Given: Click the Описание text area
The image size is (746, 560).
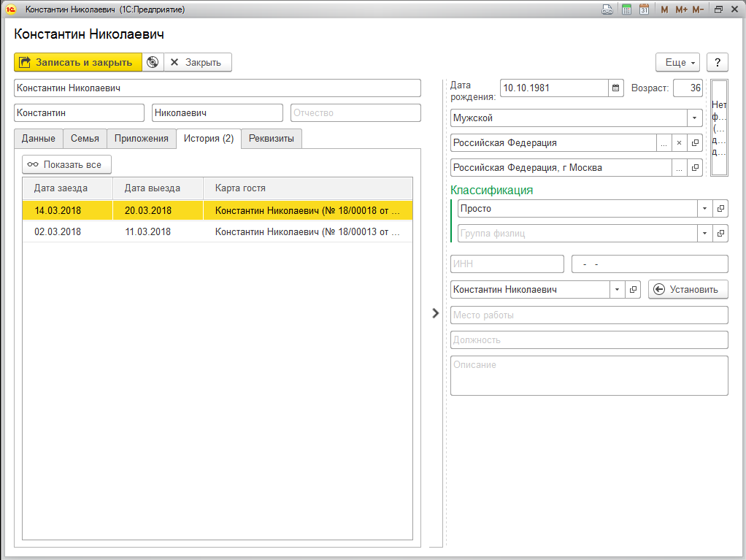Looking at the screenshot, I should (590, 375).
